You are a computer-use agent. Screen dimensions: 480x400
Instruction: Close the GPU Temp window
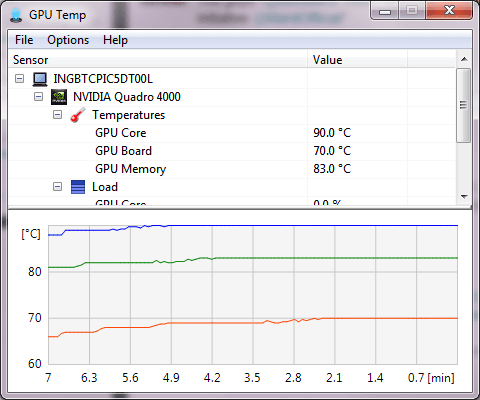click(x=449, y=11)
